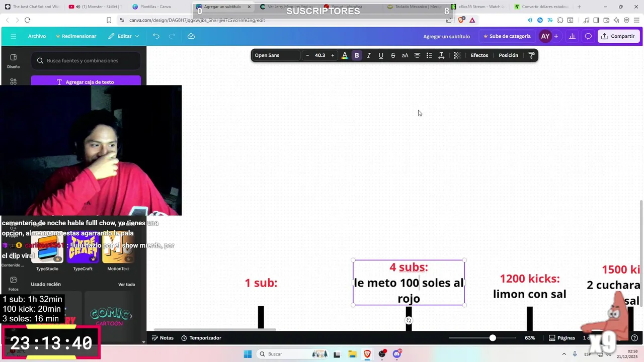The height and width of the screenshot is (362, 644).
Task: Click the Sube de categoría button
Action: pyautogui.click(x=507, y=36)
